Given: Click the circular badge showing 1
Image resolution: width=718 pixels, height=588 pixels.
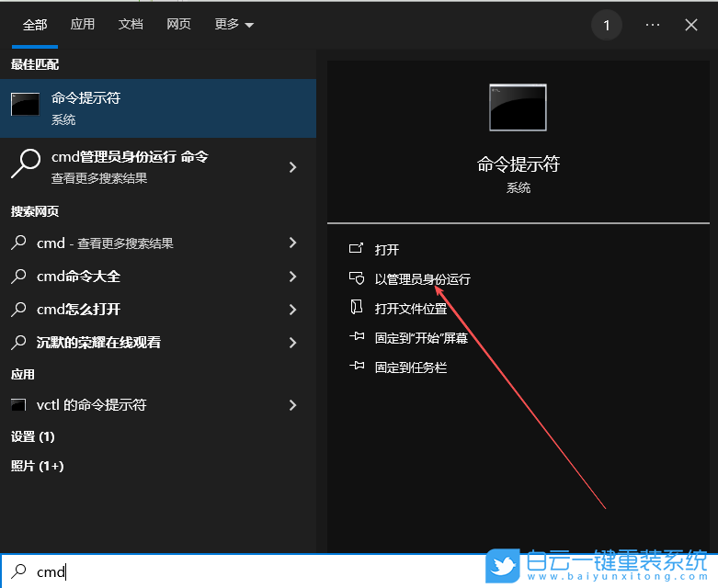Looking at the screenshot, I should point(606,25).
